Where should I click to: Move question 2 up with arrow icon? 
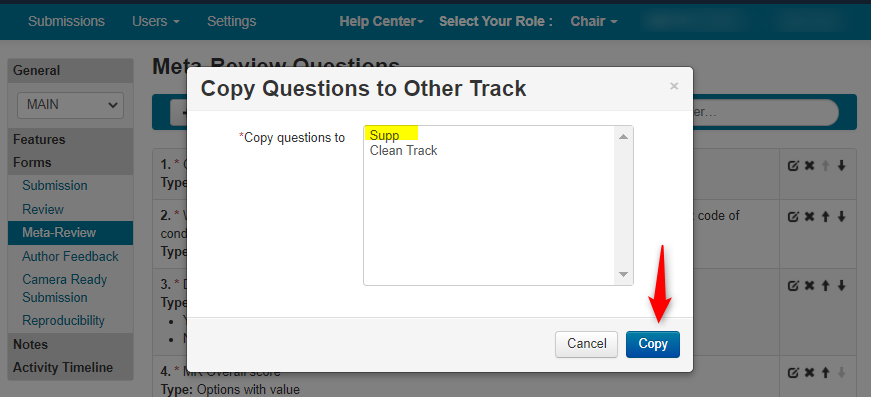[x=825, y=217]
